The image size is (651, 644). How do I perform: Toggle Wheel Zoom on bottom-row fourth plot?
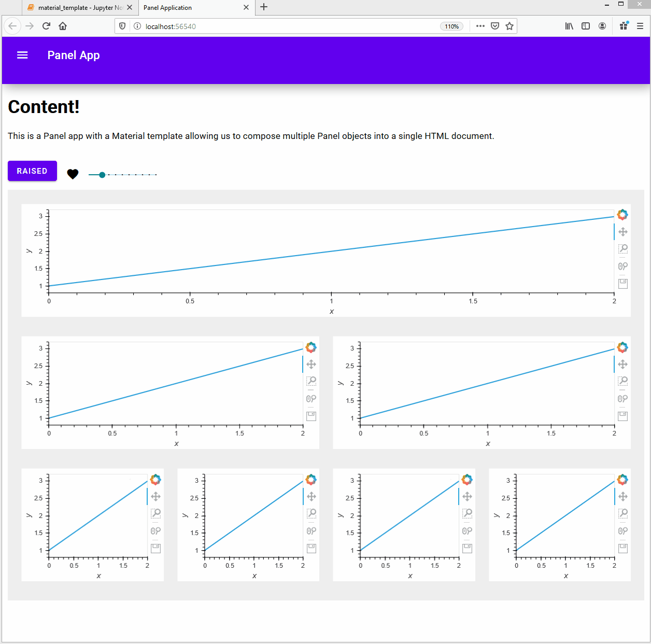(623, 530)
